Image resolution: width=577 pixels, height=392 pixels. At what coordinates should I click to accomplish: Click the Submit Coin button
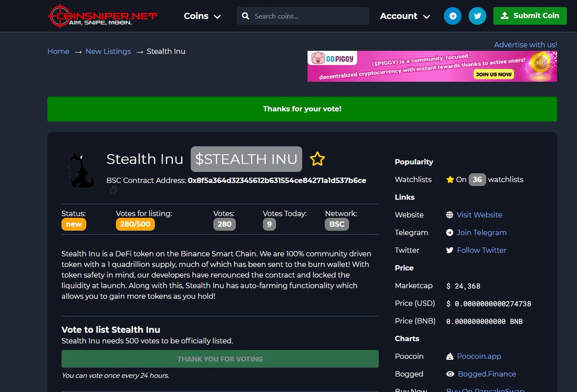pos(530,16)
